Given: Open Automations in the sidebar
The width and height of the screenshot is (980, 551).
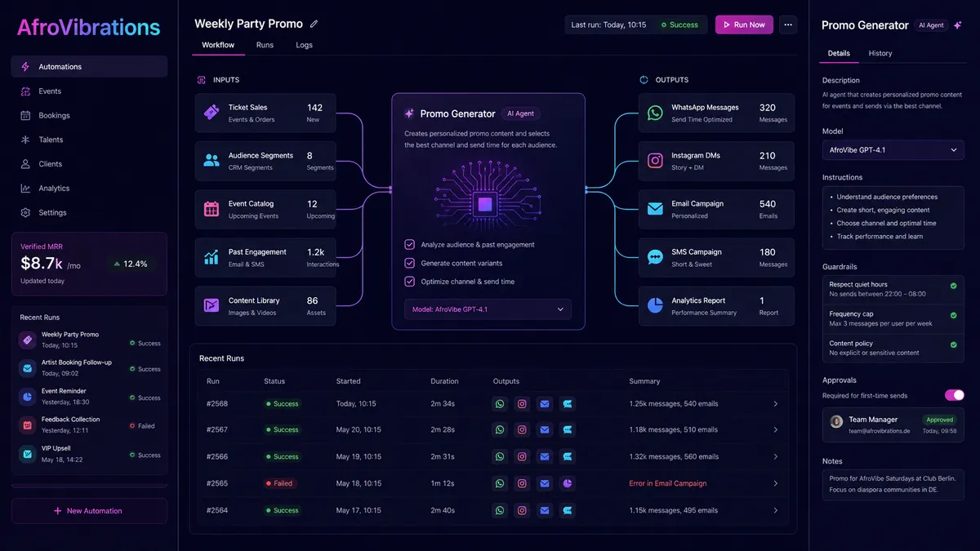Looking at the screenshot, I should (89, 67).
